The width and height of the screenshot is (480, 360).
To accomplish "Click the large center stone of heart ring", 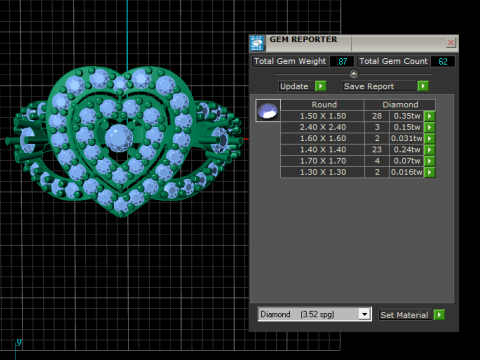I will tap(119, 138).
